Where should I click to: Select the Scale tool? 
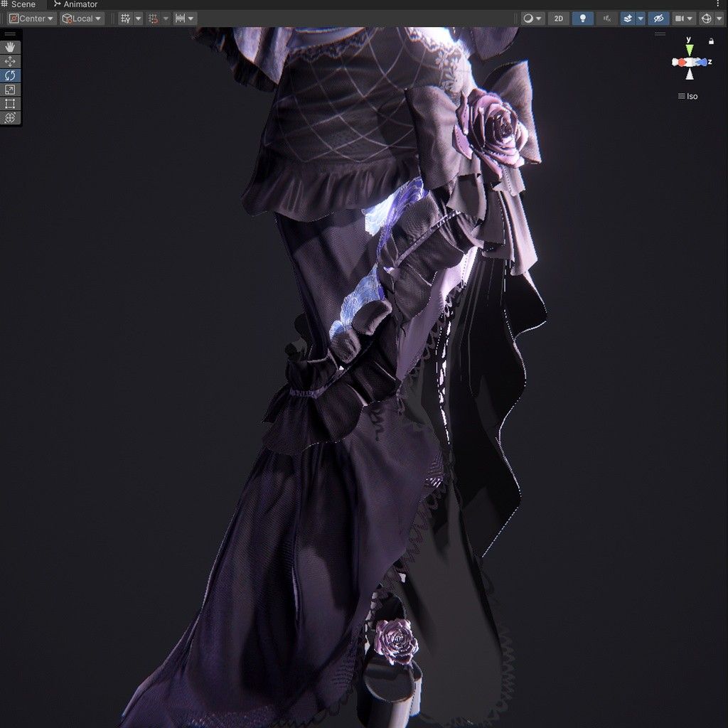pyautogui.click(x=10, y=90)
